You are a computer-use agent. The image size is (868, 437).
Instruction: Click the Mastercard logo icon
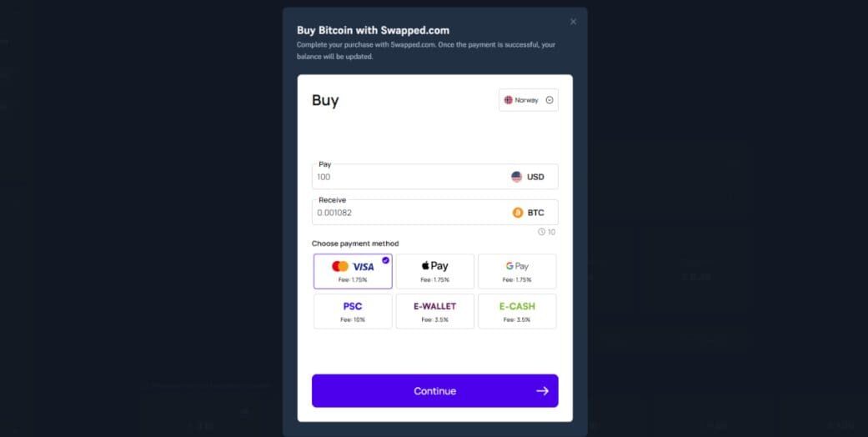click(x=340, y=266)
